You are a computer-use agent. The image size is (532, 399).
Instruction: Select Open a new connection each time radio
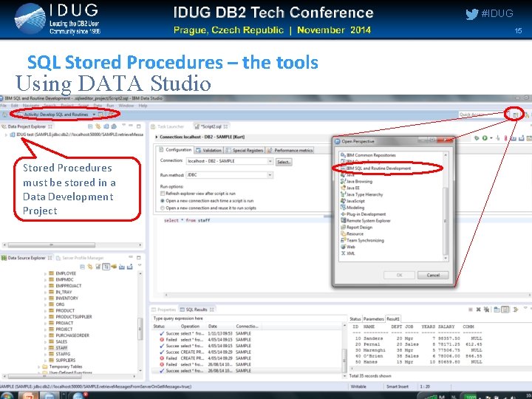[163, 201]
